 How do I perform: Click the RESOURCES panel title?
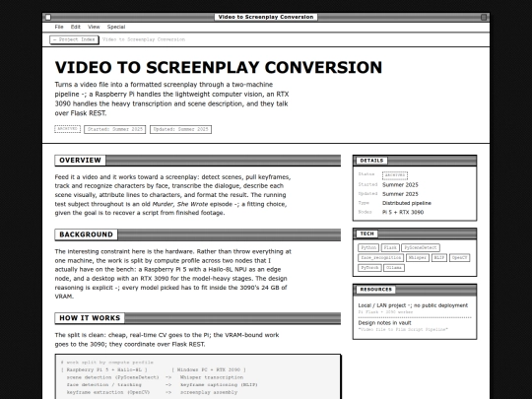[x=375, y=290]
